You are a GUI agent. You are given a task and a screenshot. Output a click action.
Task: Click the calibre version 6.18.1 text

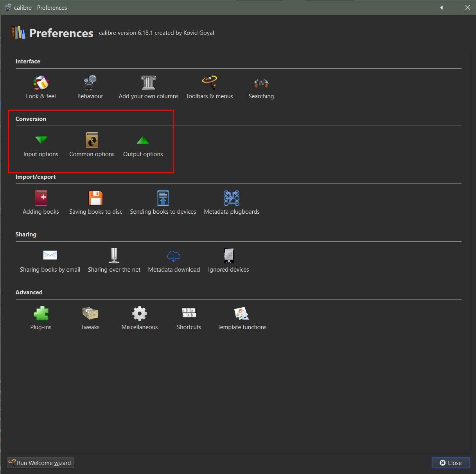point(156,33)
